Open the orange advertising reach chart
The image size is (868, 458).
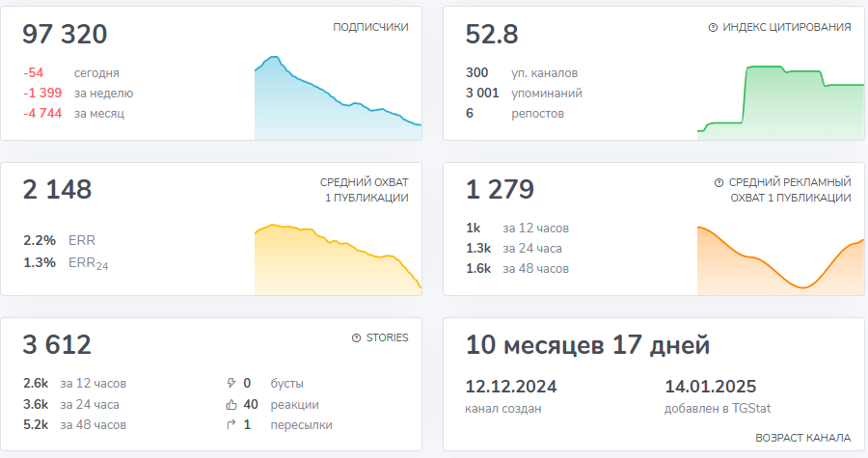point(779,258)
